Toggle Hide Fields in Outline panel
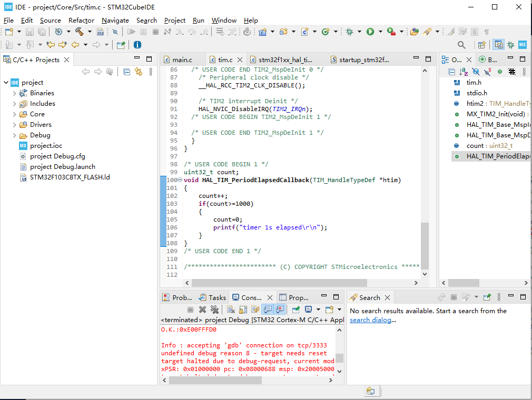532x400 pixels. point(476,72)
